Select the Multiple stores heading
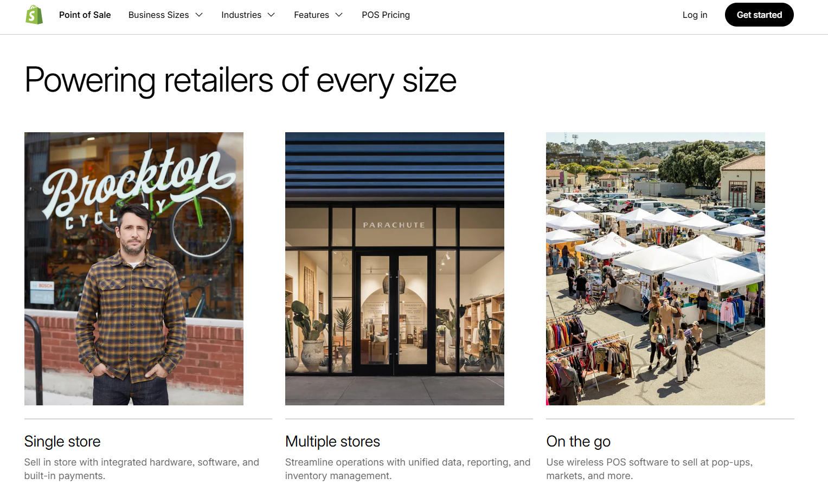The image size is (828, 504). pos(332,442)
